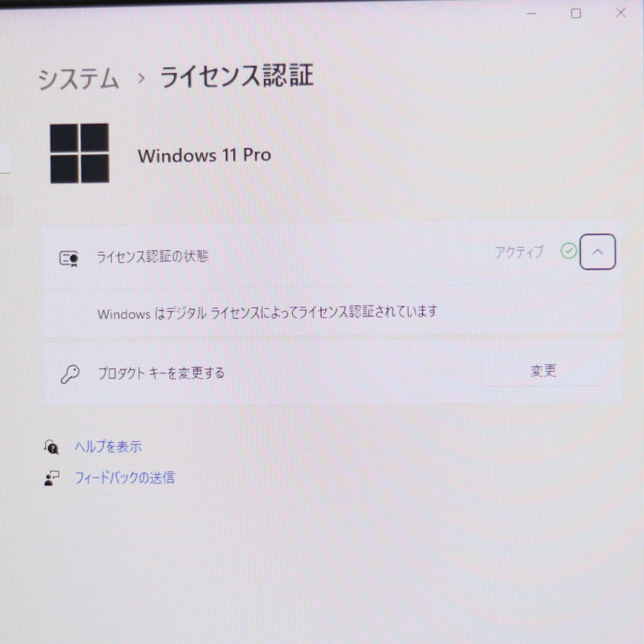Close the Settings window
644x644 pixels.
click(x=621, y=12)
